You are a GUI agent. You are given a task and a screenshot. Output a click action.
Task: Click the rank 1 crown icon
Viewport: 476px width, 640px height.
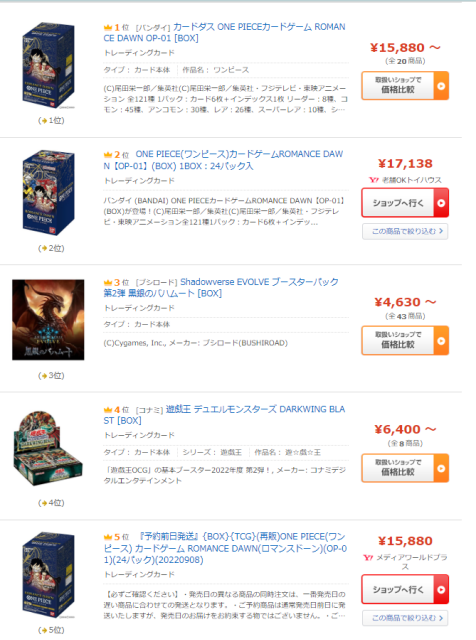pyautogui.click(x=108, y=27)
